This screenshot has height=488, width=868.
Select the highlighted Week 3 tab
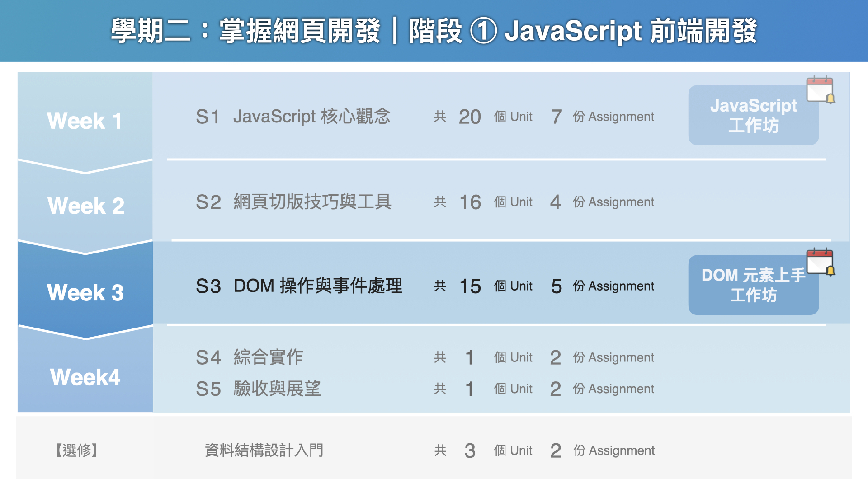[x=85, y=292]
